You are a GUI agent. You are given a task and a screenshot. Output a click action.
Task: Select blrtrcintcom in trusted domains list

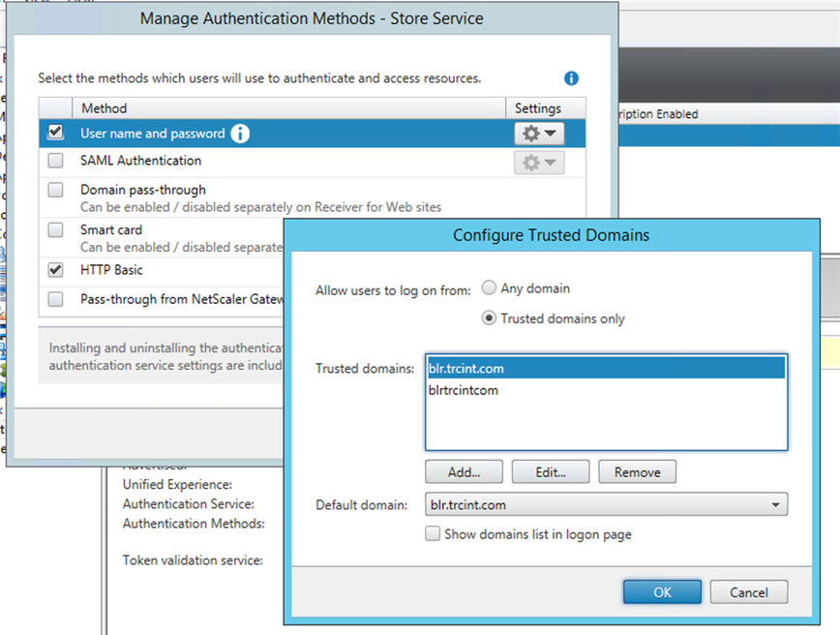tap(606, 390)
